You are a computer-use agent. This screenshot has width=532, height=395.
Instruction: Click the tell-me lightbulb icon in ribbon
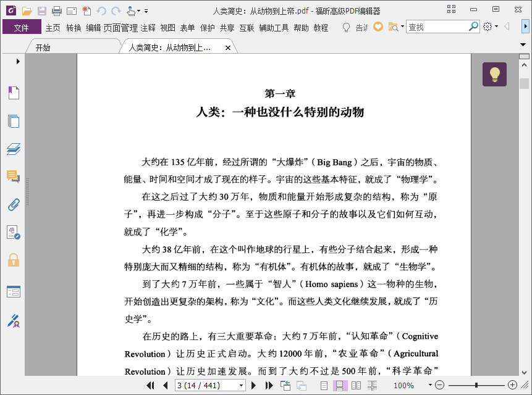point(346,27)
